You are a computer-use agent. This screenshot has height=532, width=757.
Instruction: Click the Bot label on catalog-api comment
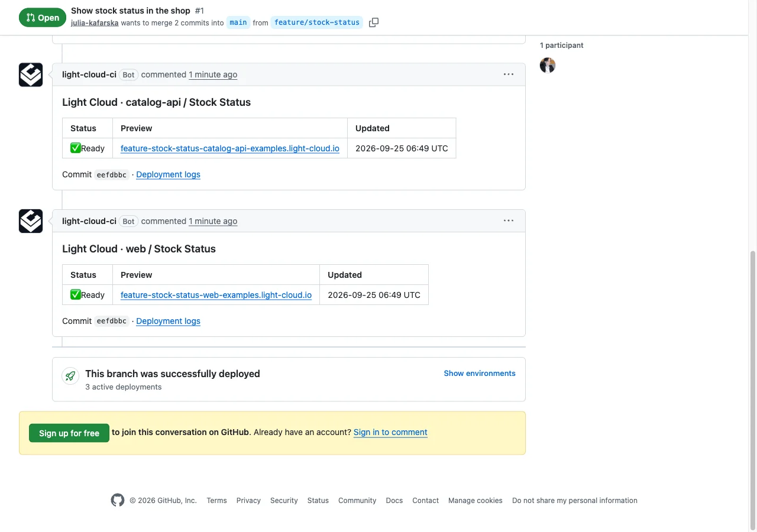pos(128,74)
